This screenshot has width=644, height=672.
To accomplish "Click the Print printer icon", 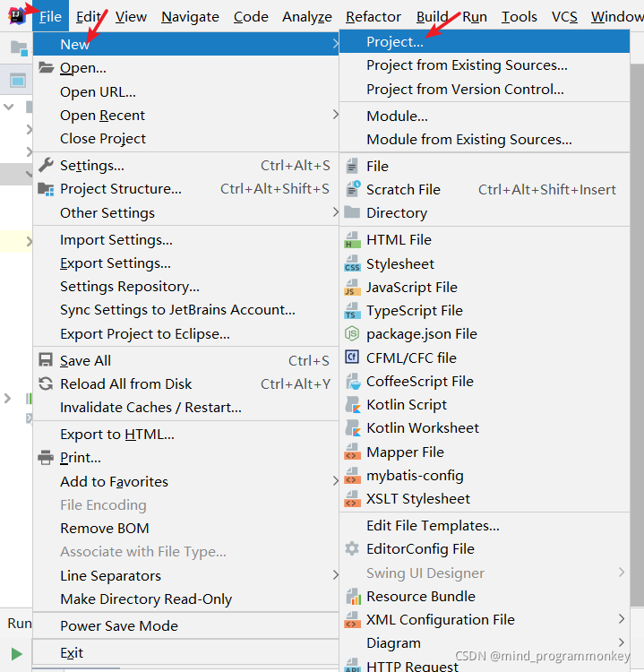I will (x=46, y=457).
